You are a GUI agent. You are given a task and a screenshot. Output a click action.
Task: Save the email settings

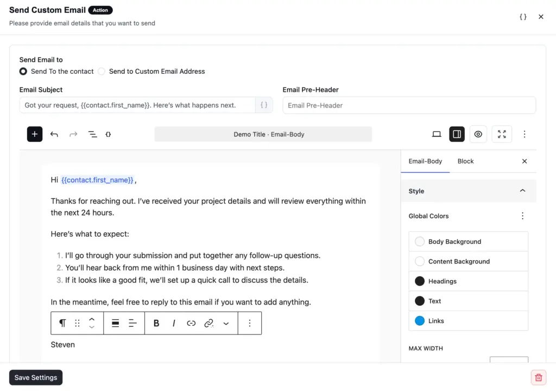tap(36, 377)
